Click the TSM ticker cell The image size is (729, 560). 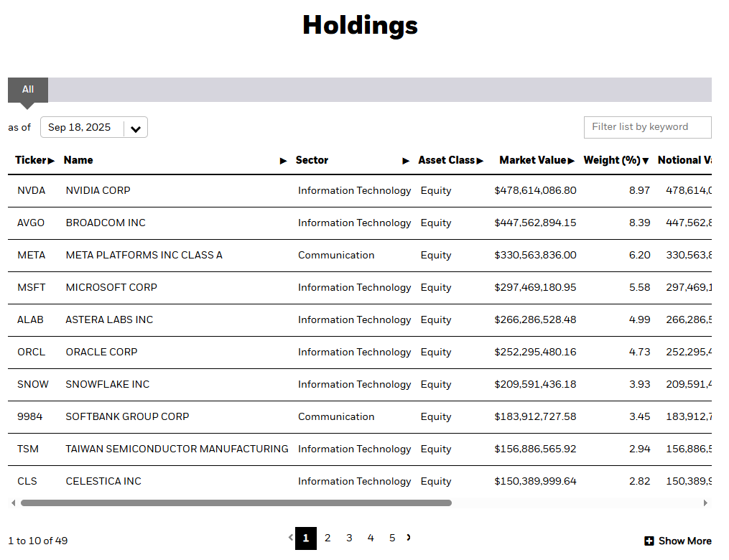pos(28,449)
